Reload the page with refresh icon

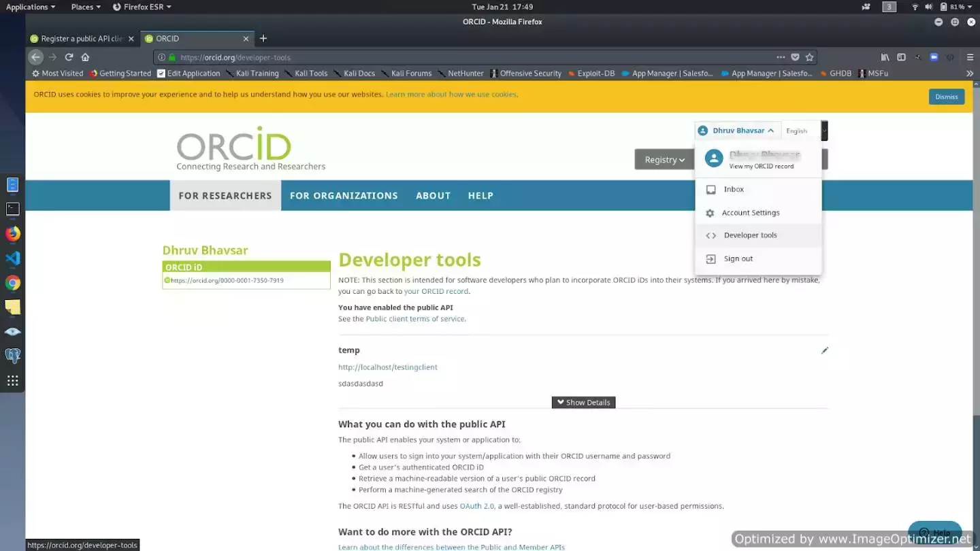(x=69, y=57)
